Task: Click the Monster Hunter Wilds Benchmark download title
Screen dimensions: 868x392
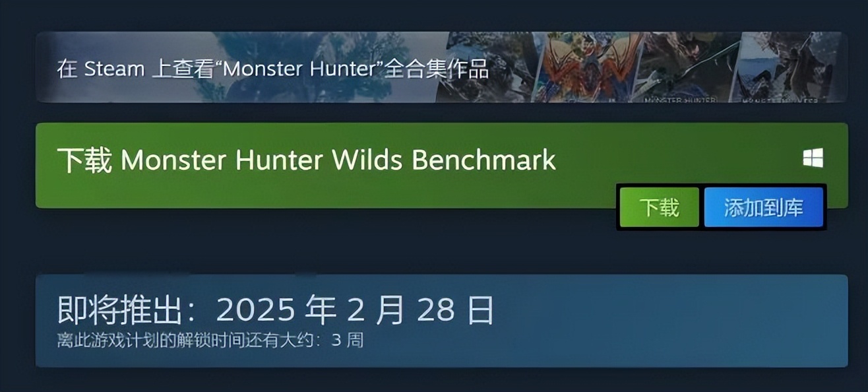Action: [x=306, y=160]
